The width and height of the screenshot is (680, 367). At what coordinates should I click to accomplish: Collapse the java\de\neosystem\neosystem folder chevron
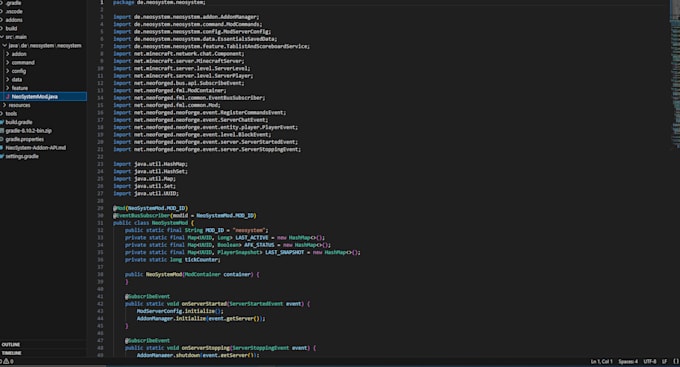coord(5,46)
